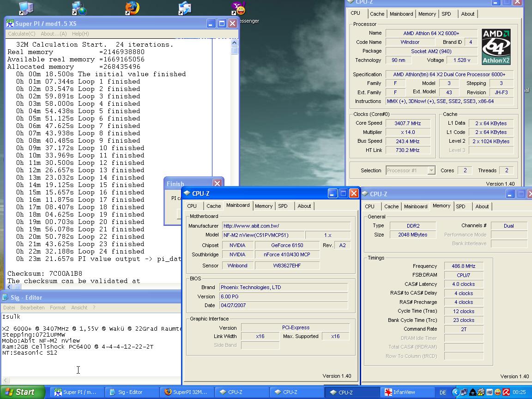The height and width of the screenshot is (399, 532).
Task: Open the Bearbeiten menu in Sig - Editor
Action: (x=32, y=308)
